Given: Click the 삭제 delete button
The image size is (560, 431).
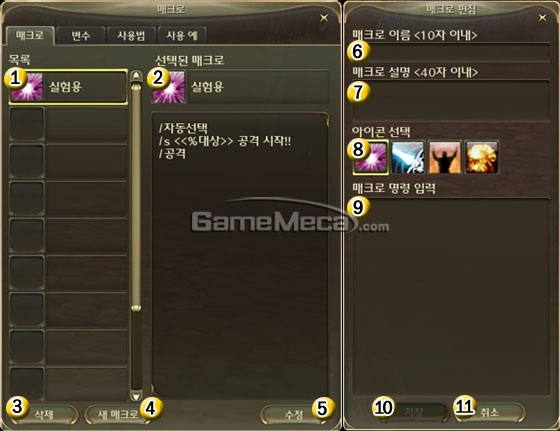Looking at the screenshot, I should [44, 414].
